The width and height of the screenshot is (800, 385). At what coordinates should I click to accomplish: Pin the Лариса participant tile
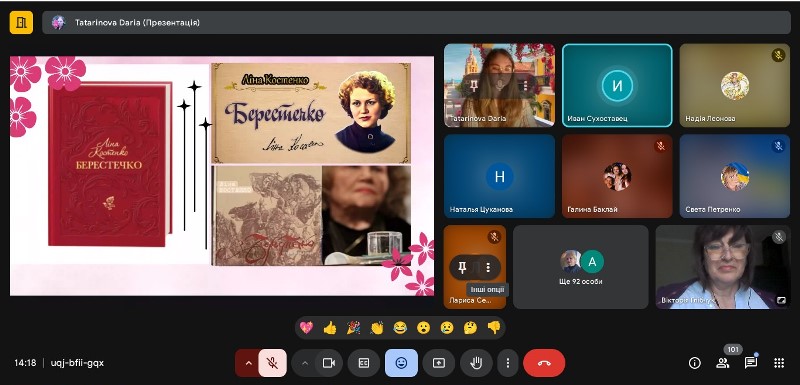(x=462, y=267)
